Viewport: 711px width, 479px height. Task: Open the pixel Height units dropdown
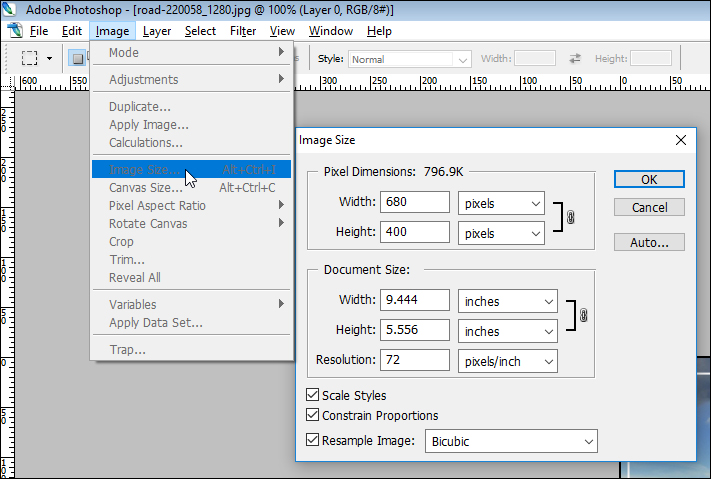[501, 233]
